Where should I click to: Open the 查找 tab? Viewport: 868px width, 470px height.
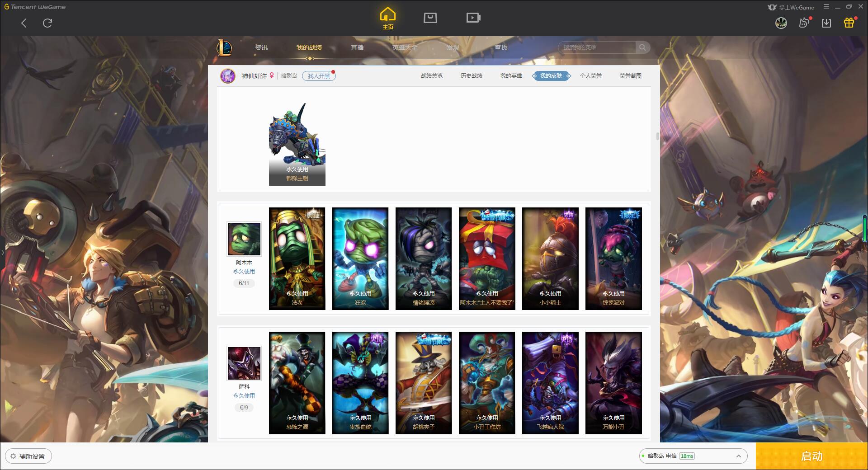[x=500, y=47]
